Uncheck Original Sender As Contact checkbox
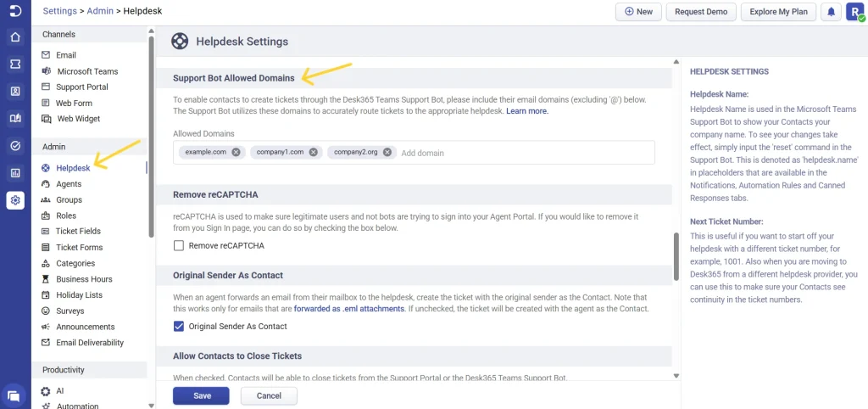Image resolution: width=868 pixels, height=409 pixels. [x=179, y=327]
